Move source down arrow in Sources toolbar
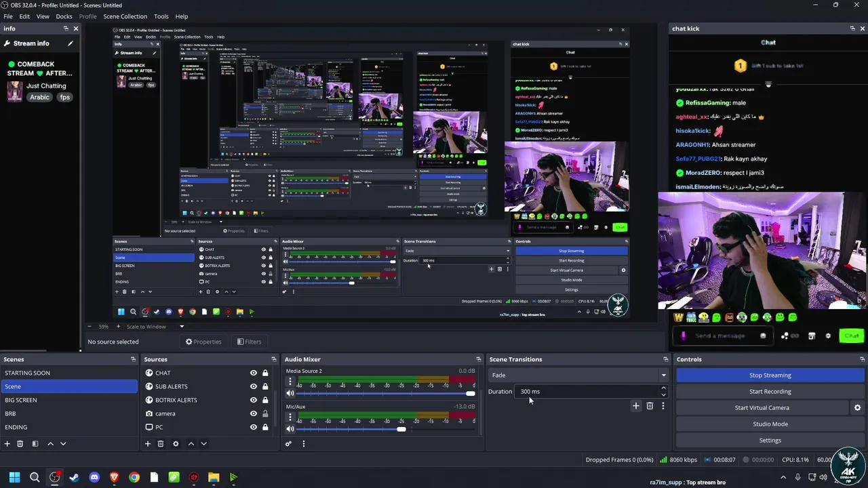 click(203, 444)
